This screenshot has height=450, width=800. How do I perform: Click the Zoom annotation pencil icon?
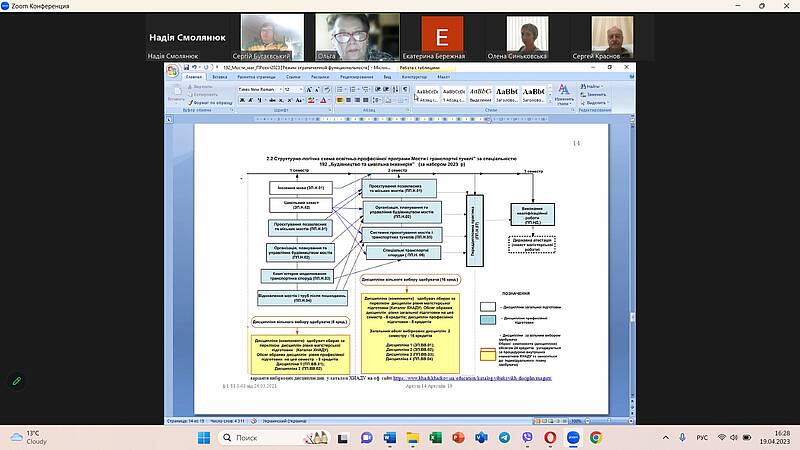click(x=16, y=380)
